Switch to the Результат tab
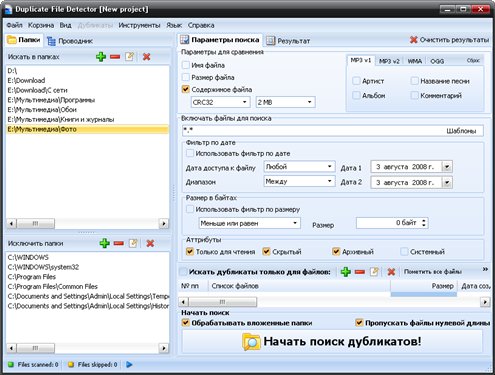Image resolution: width=495 pixels, height=375 pixels. 288,41
